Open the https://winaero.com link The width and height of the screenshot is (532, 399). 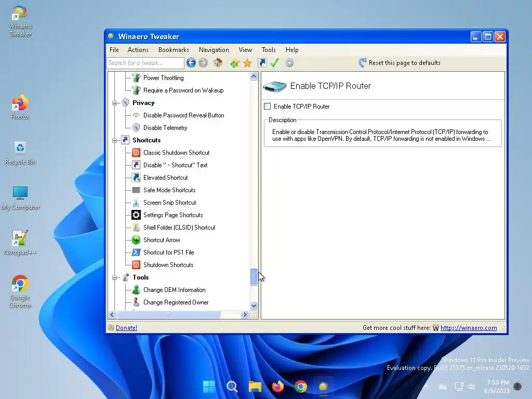pyautogui.click(x=469, y=328)
